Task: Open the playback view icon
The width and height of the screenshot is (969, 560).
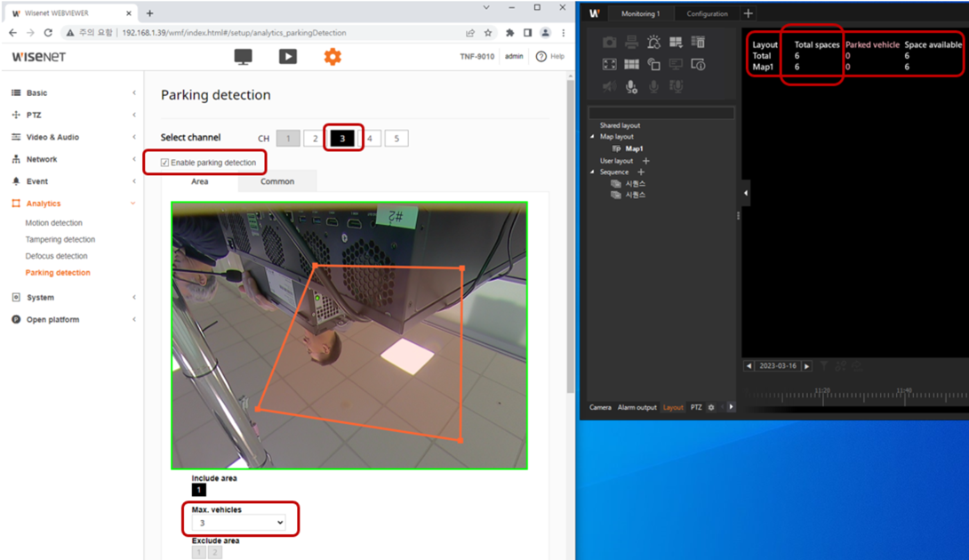Action: pos(288,57)
